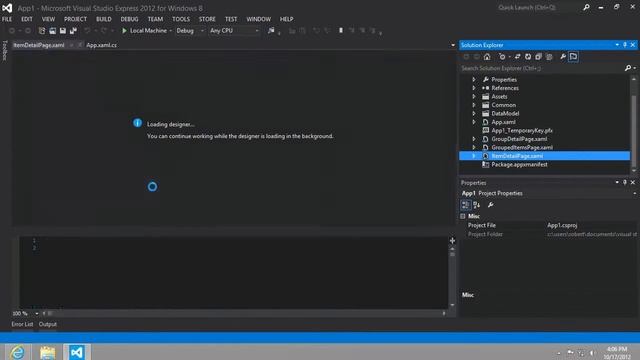Click Sync with Active Document icon
This screenshot has height=360, width=640.
coord(518,57)
